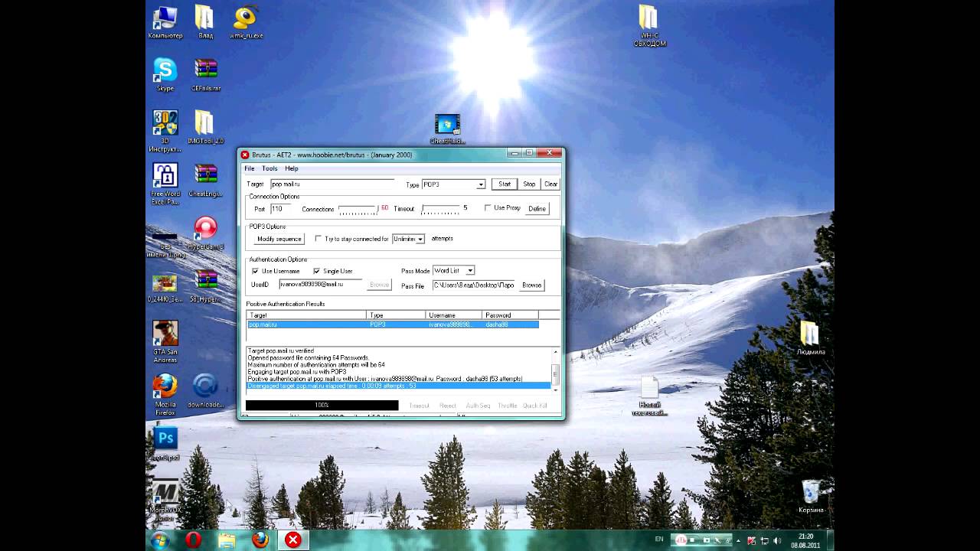This screenshot has height=551, width=980.
Task: Click the log area scrollbar
Action: click(557, 370)
